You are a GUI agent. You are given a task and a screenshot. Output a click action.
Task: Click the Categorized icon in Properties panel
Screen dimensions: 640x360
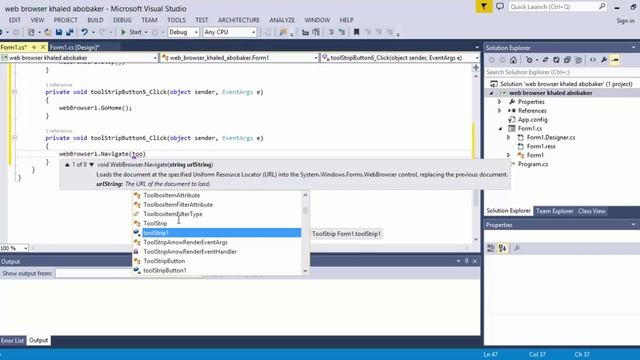click(491, 248)
